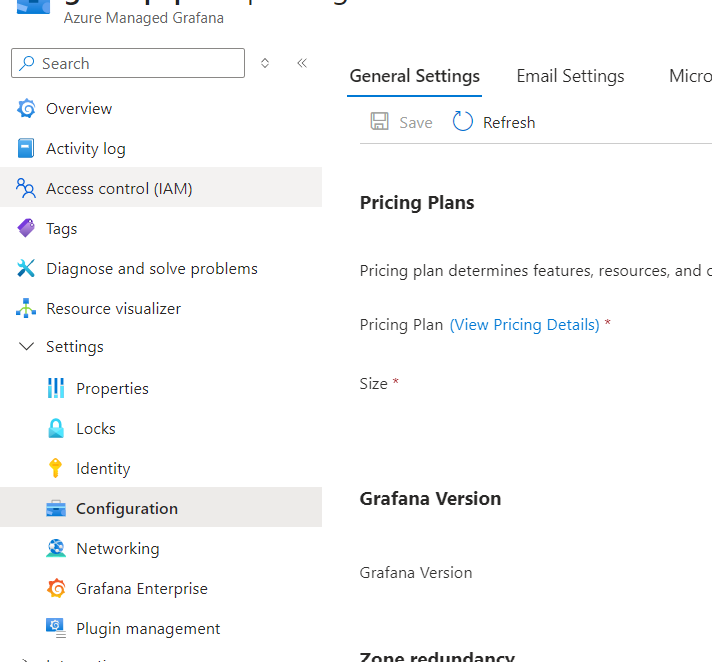
Task: Select the purple Tags icon
Action: tap(26, 229)
